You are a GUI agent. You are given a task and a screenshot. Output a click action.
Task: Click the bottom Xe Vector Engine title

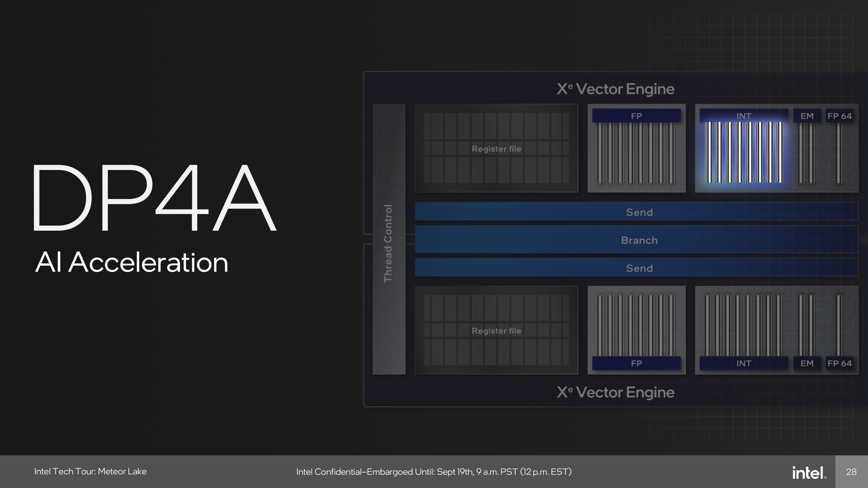615,392
